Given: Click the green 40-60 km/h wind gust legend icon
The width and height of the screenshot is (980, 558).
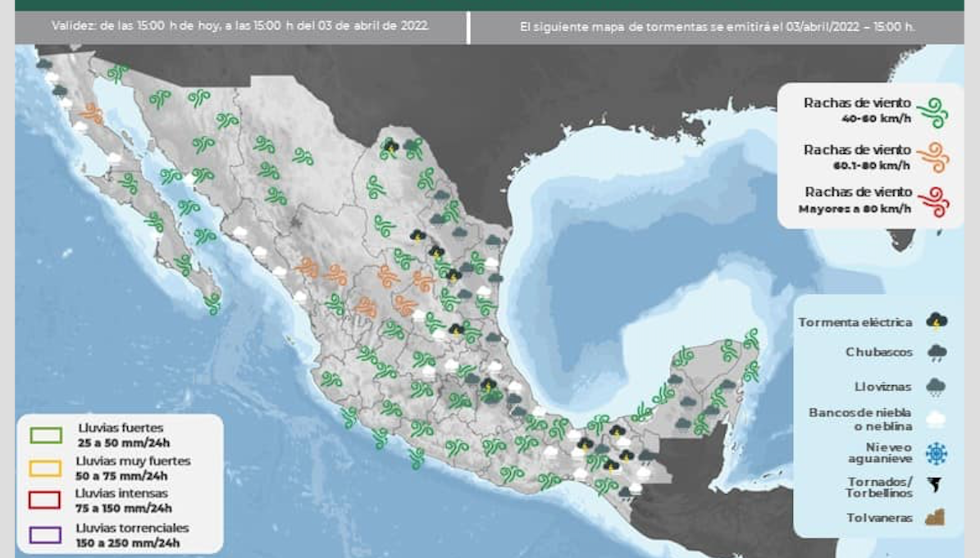Looking at the screenshot, I should click(x=932, y=110).
